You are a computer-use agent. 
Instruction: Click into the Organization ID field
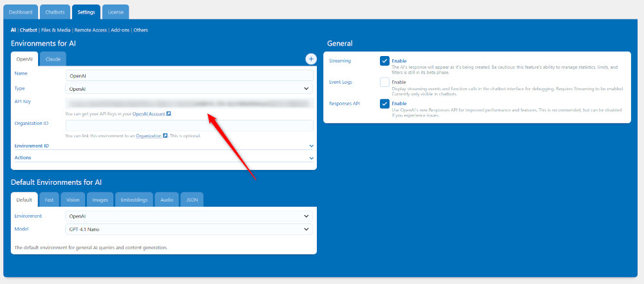pyautogui.click(x=189, y=126)
